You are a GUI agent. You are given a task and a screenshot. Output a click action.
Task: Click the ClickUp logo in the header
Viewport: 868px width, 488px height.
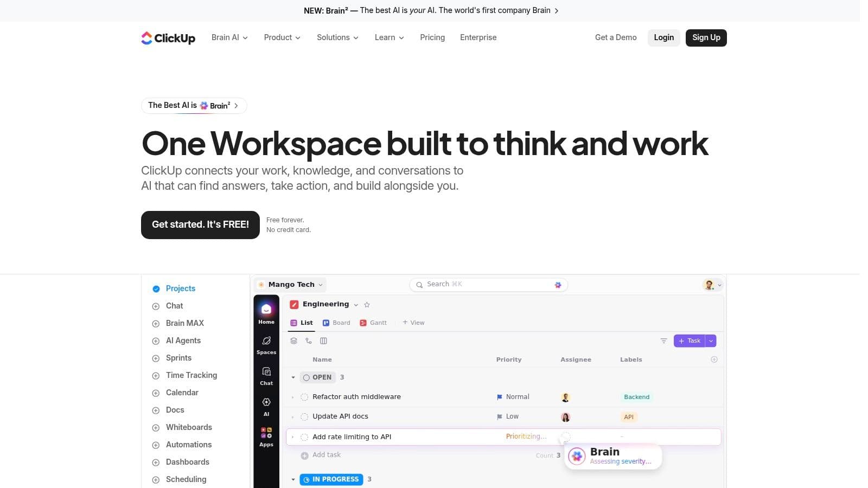[168, 38]
